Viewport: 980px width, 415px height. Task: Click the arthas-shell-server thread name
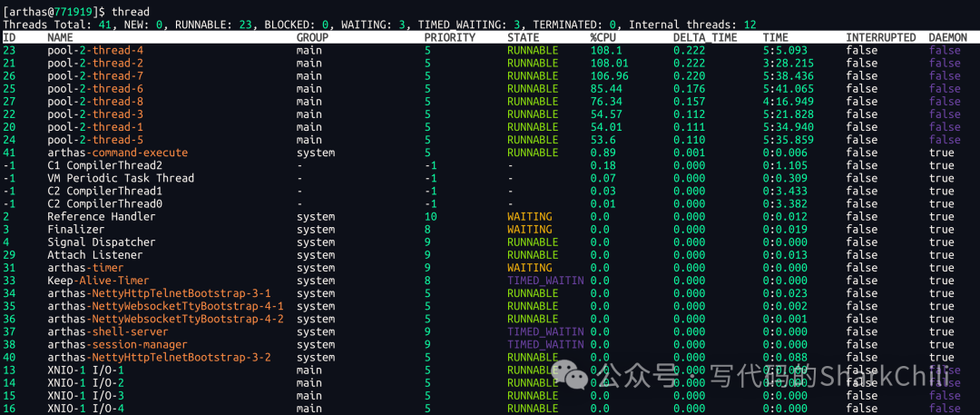coord(108,331)
